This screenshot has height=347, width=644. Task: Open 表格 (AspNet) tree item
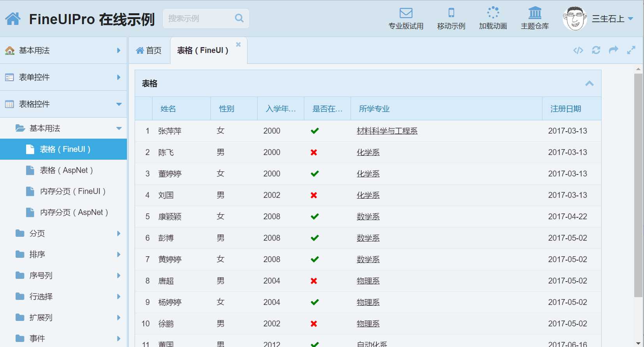tap(63, 170)
